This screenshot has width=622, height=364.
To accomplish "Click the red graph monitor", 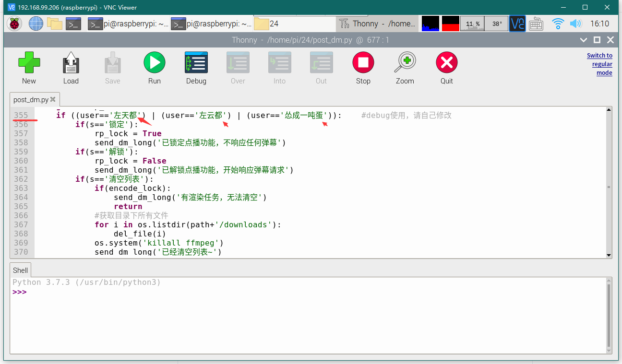I will point(451,23).
